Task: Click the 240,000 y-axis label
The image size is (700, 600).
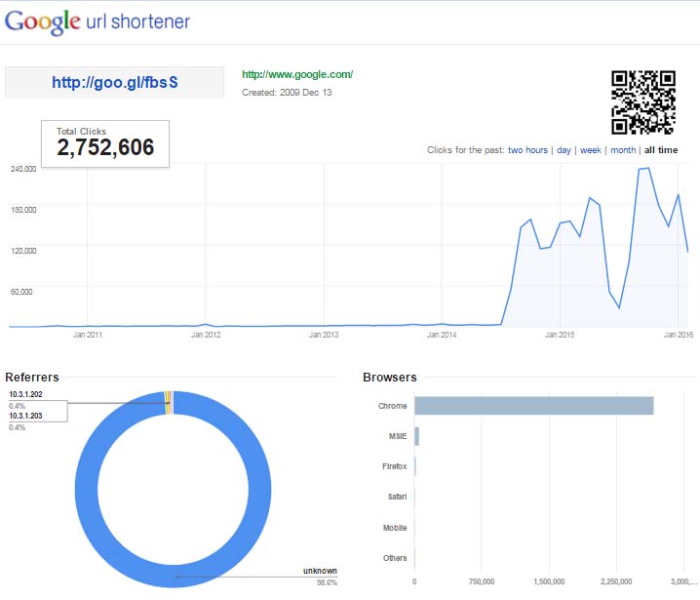Action: [x=23, y=169]
